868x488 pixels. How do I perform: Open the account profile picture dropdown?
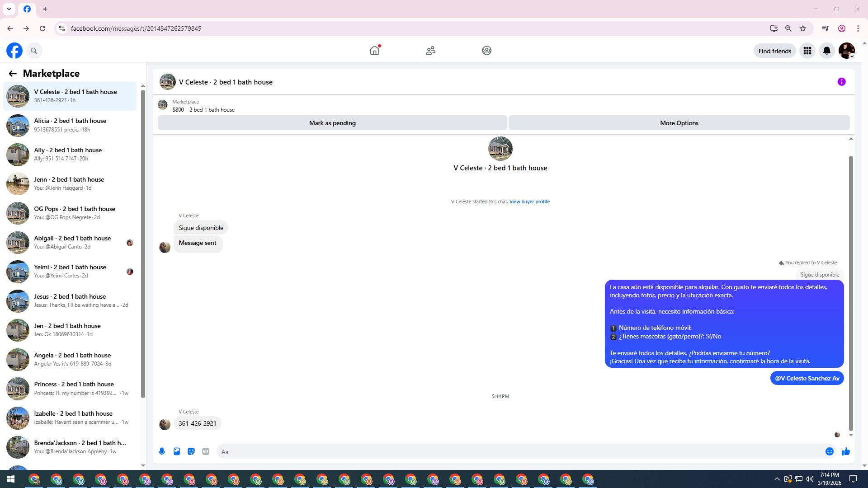[x=846, y=51]
